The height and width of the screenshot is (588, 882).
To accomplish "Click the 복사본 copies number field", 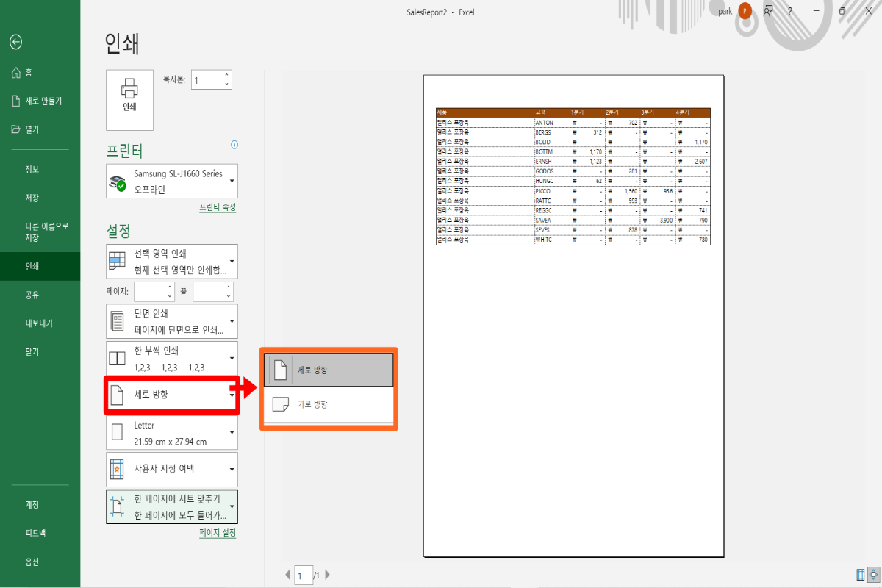I will [207, 80].
